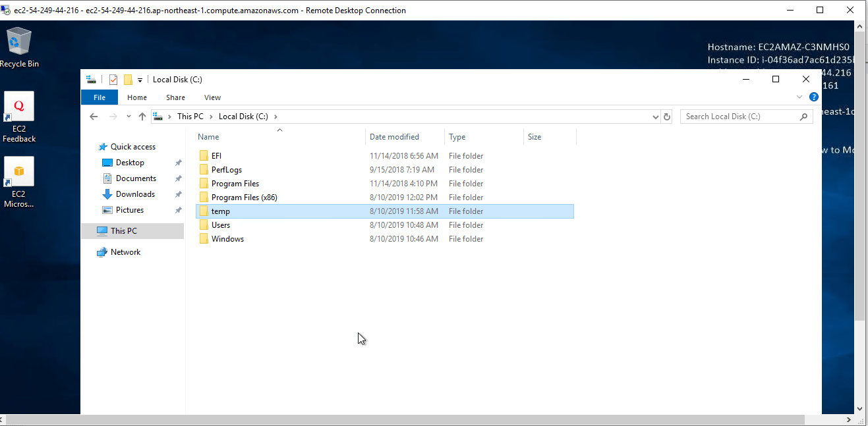Open the address bar history dropdown
Image resolution: width=868 pixels, height=426 pixels.
point(655,117)
